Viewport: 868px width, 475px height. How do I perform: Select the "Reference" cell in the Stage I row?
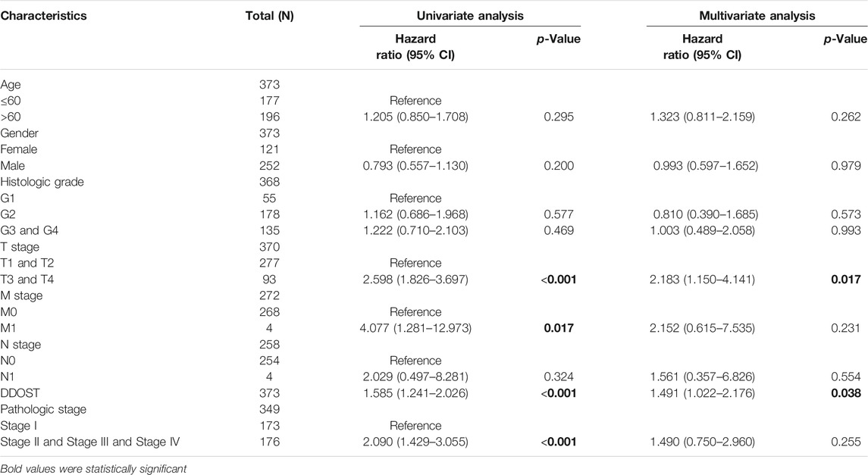[x=415, y=427]
